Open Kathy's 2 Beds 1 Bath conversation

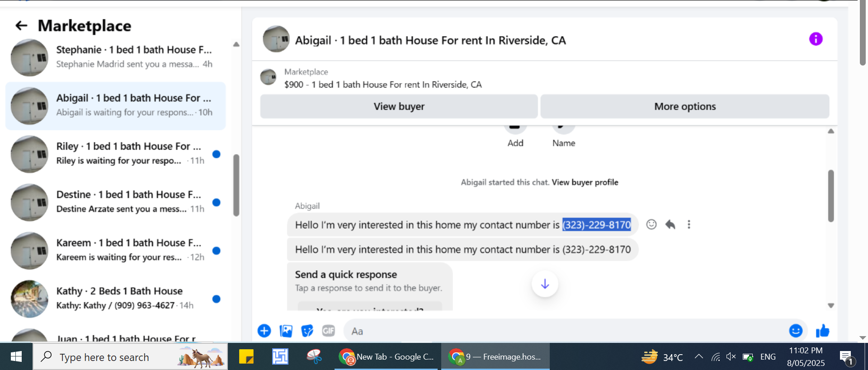(x=116, y=299)
